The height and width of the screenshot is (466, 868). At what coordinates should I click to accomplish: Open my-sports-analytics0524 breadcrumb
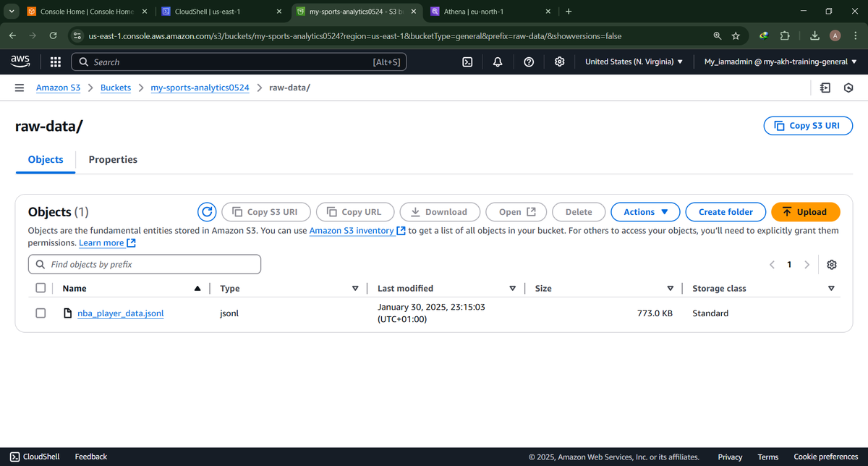[200, 88]
